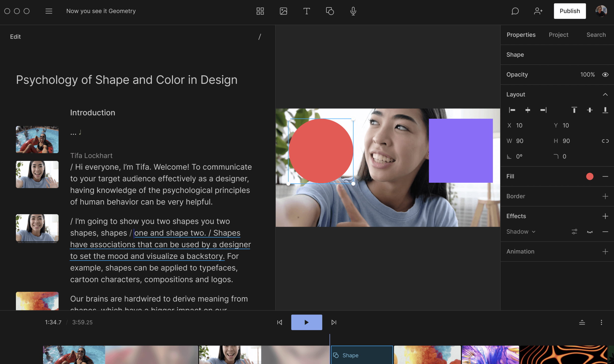
Task: Select the image/media insert icon
Action: [x=283, y=11]
